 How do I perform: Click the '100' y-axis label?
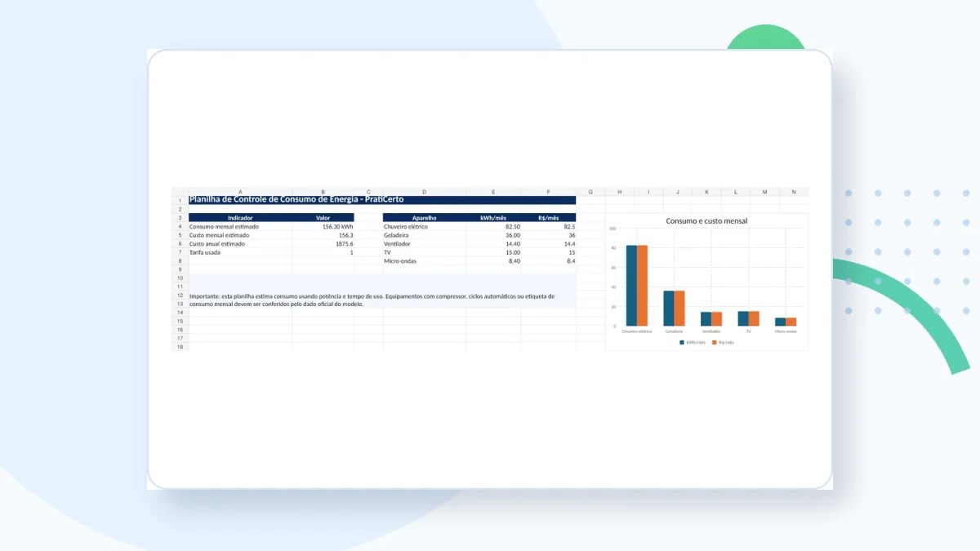(612, 229)
